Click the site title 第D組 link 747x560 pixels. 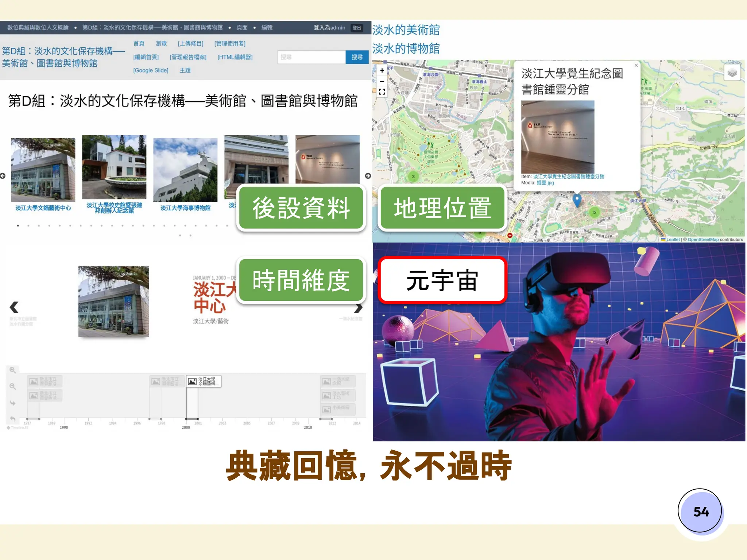pos(63,57)
